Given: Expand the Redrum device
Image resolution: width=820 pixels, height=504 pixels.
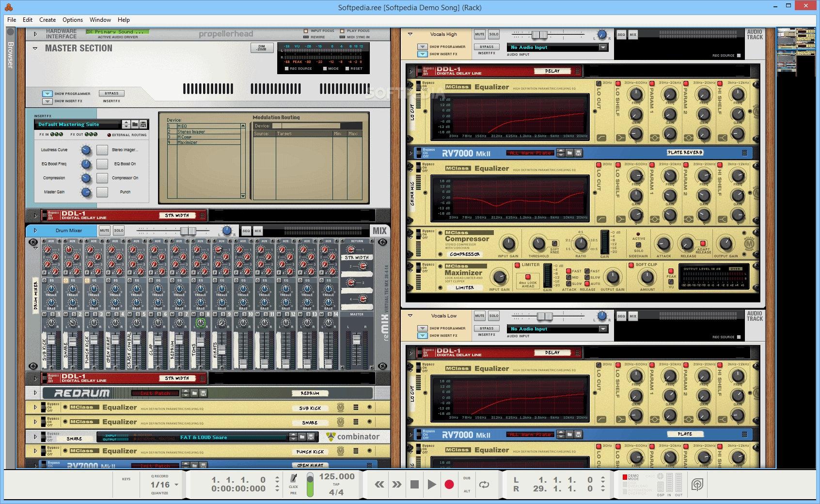Looking at the screenshot, I should coord(35,393).
